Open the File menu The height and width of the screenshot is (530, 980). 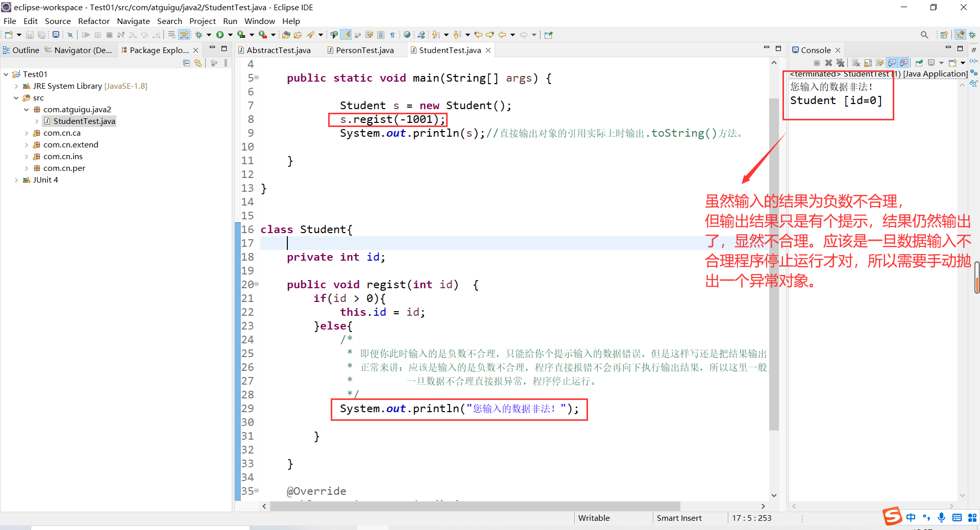point(10,21)
